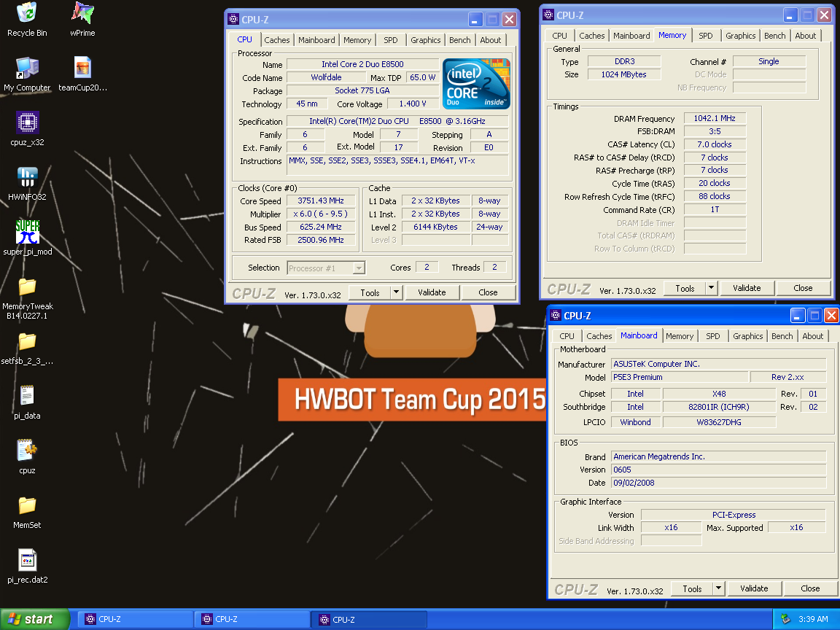Switch to third CPU-Z taskbar button

point(369,619)
